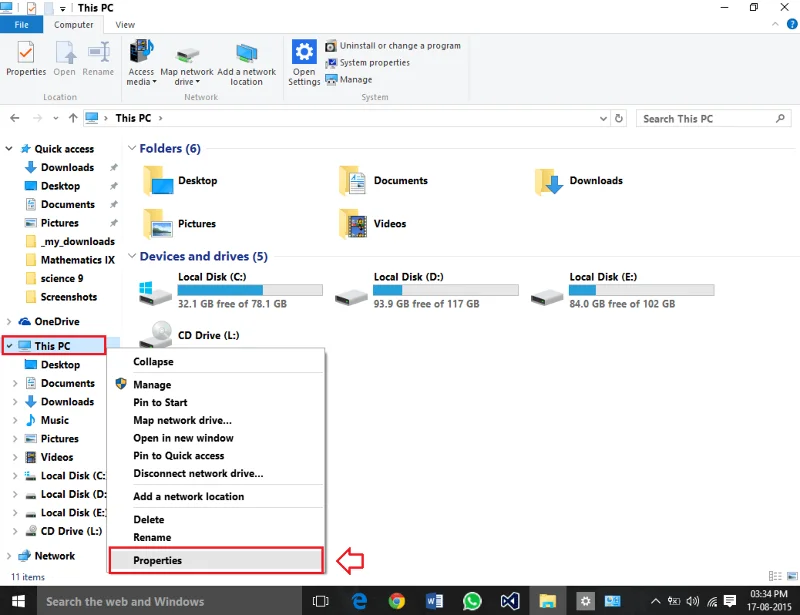Select the CD Drive (L:) in drives

click(189, 334)
